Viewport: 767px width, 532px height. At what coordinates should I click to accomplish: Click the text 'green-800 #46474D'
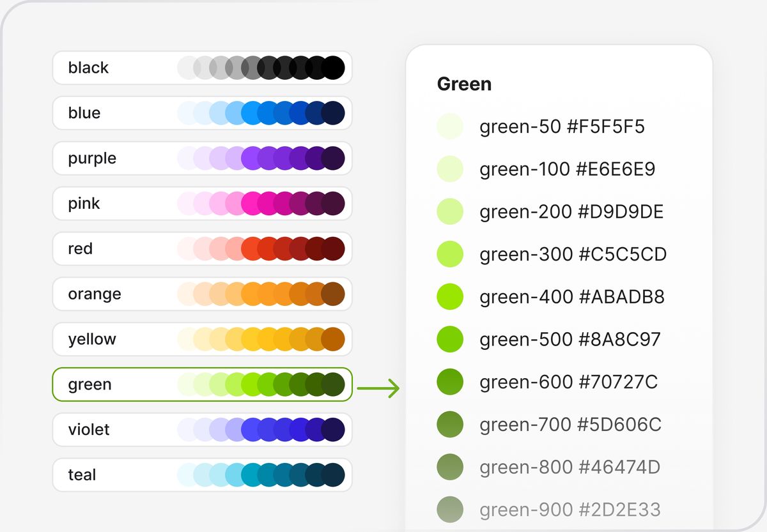(x=570, y=467)
